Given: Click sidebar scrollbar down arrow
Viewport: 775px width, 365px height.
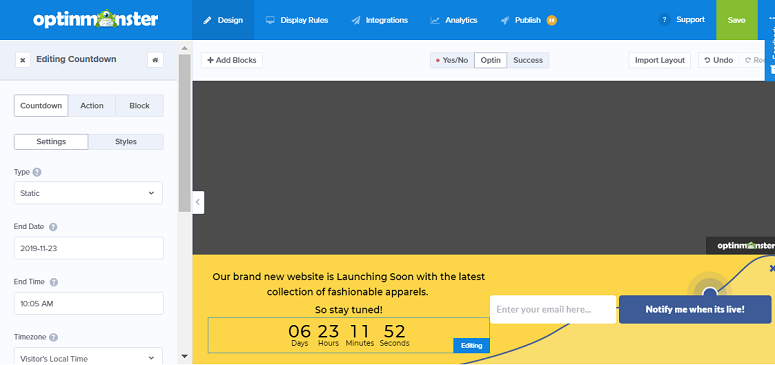Looking at the screenshot, I should pos(184,356).
